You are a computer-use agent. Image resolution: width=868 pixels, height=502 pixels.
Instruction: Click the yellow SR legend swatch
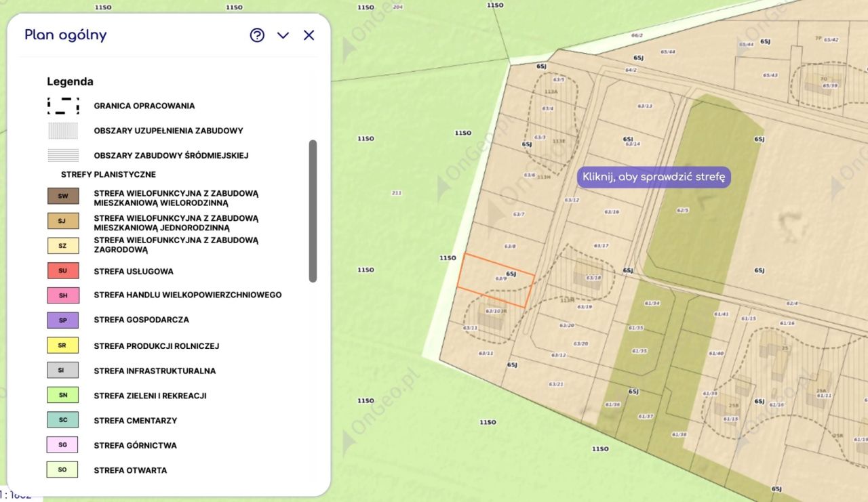tap(63, 346)
